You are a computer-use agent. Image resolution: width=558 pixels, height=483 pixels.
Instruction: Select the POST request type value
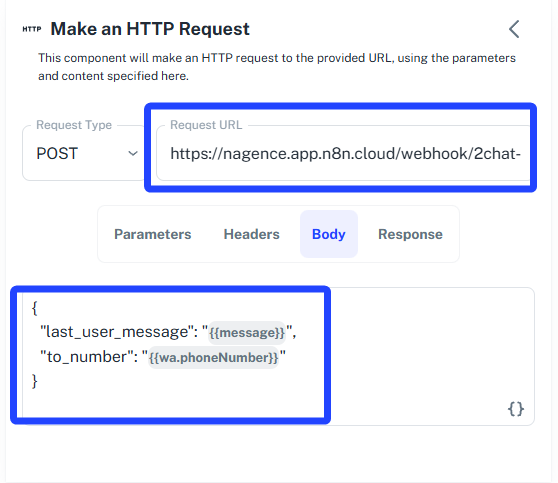point(57,154)
